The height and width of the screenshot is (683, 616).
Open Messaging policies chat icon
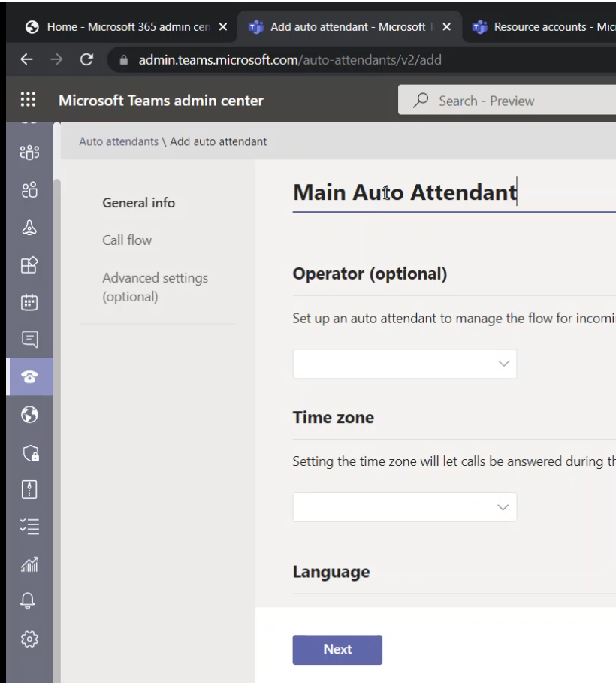[29, 340]
